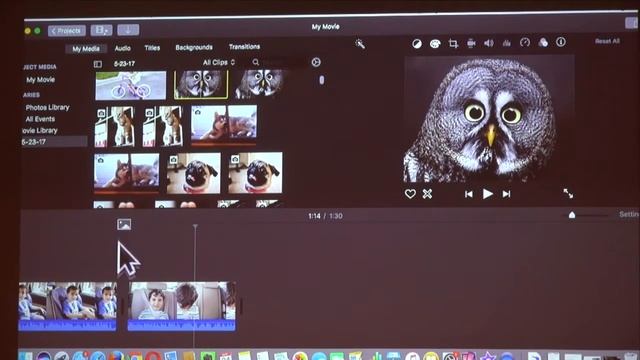The height and width of the screenshot is (360, 640).
Task: Select iMovie Library in sidebar
Action: pos(39,130)
